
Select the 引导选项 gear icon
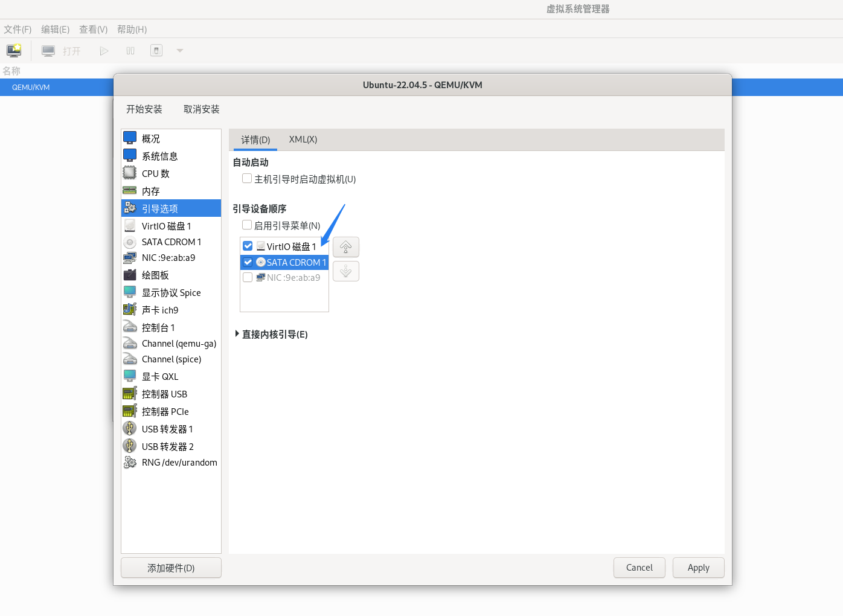130,208
